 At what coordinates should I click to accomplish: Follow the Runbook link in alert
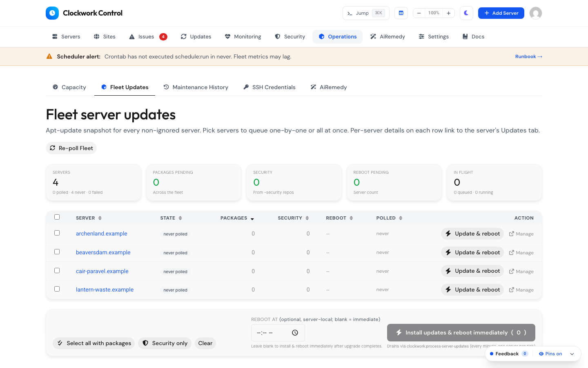click(x=529, y=56)
